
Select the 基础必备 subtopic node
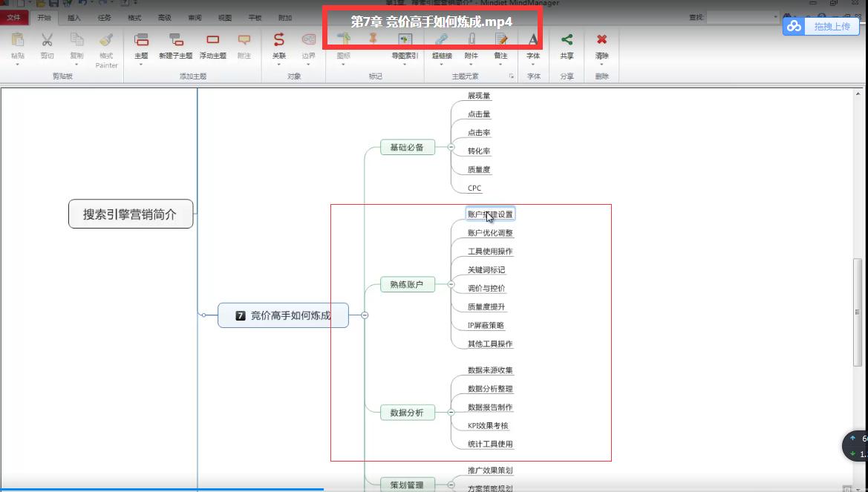point(407,147)
